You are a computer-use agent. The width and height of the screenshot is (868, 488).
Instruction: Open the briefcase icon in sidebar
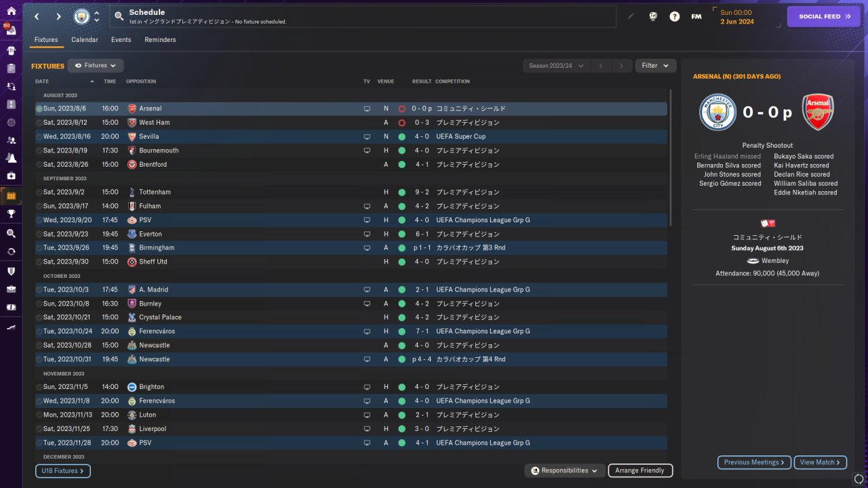coord(11,289)
